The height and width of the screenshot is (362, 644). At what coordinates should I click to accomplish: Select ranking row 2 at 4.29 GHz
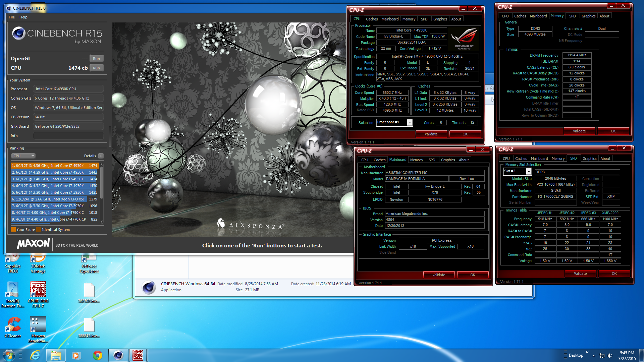click(54, 172)
